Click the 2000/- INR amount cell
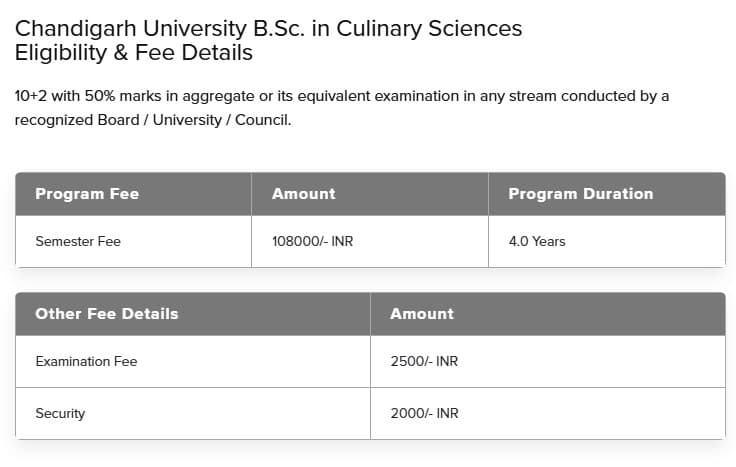The image size is (736, 467). click(x=424, y=413)
